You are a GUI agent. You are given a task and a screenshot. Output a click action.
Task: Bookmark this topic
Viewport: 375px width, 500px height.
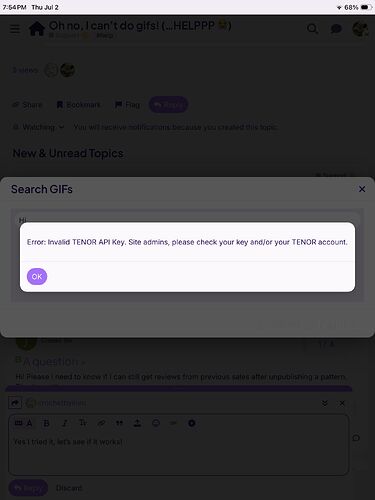[78, 105]
